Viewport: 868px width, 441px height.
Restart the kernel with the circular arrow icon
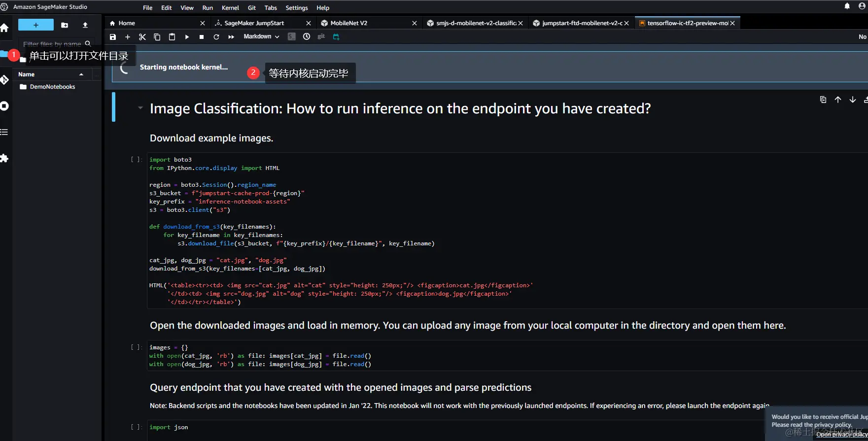216,37
